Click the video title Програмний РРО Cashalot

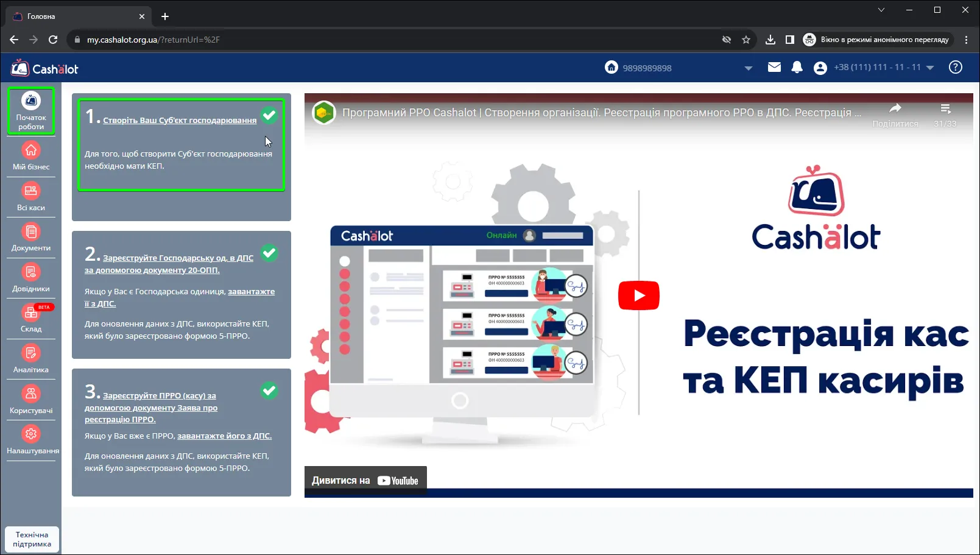pos(602,113)
